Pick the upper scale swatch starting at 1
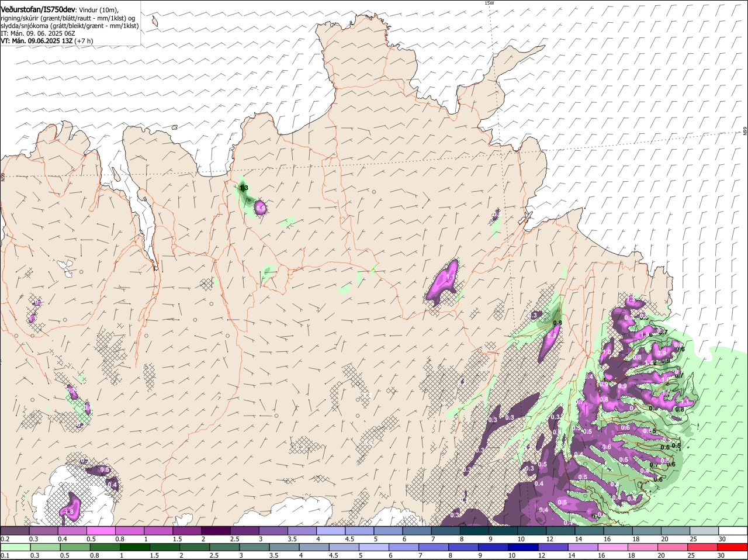 (x=158, y=531)
